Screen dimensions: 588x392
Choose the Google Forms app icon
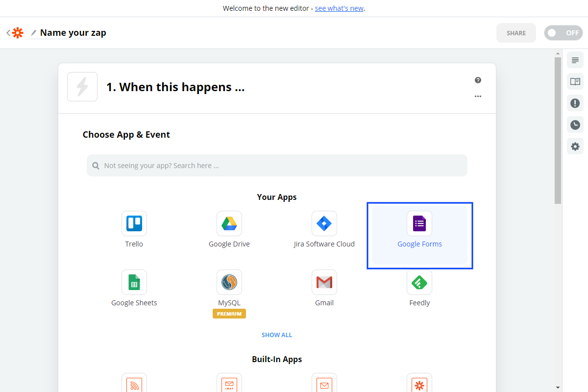[419, 223]
